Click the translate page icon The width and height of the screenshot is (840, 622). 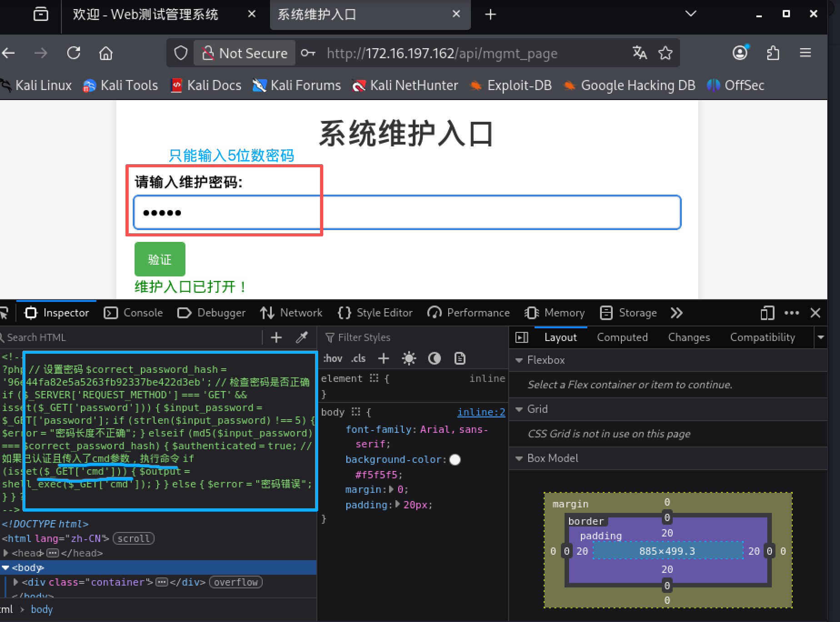[640, 53]
